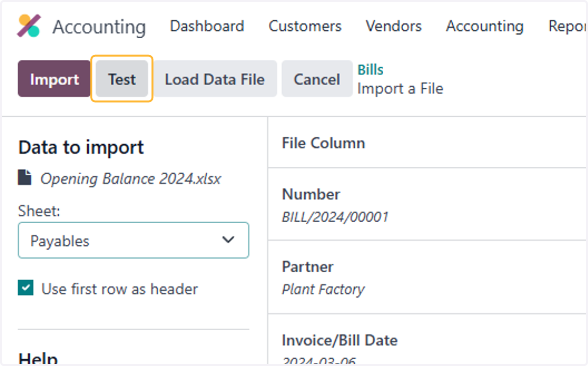Click the sample value Plant Factory
The height and width of the screenshot is (366, 588).
coord(323,289)
